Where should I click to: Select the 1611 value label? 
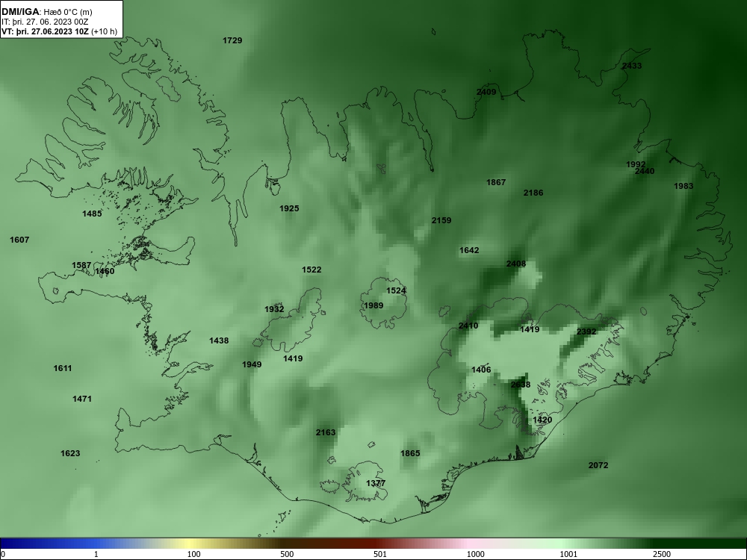(x=63, y=368)
